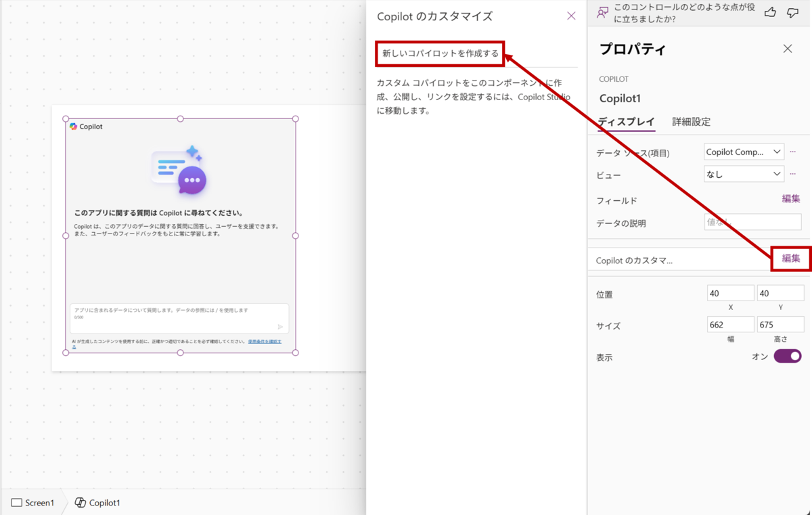The width and height of the screenshot is (812, 515).
Task: Click the ellipsis next to データ ソース dropdown
Action: [x=793, y=152]
